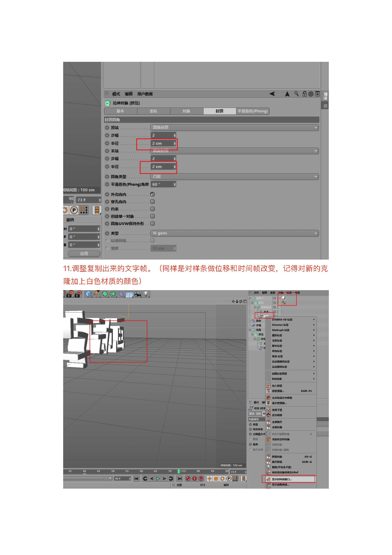This screenshot has height=555, width=392.
Task: Open the 封顶 tab in attributes
Action: tap(219, 111)
